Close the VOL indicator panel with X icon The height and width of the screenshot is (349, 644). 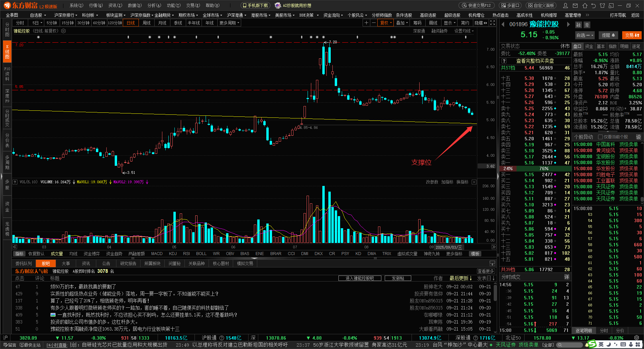coord(474,182)
